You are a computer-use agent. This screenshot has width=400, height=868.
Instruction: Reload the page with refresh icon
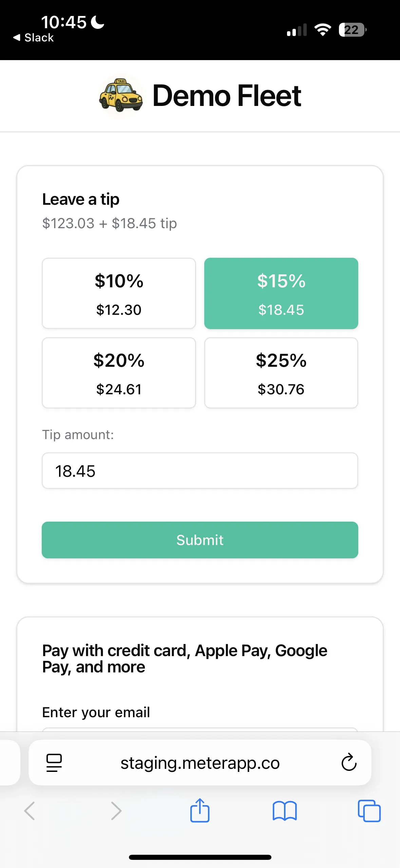(x=349, y=763)
